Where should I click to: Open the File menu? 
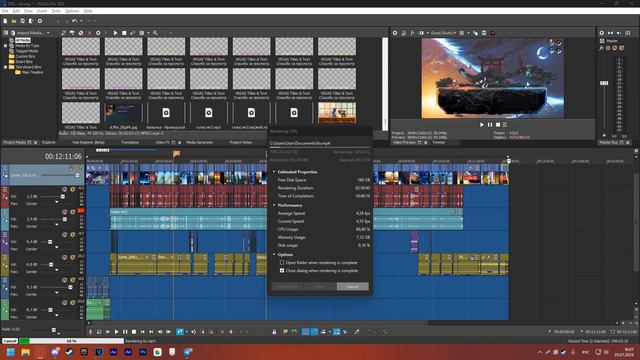(x=5, y=11)
